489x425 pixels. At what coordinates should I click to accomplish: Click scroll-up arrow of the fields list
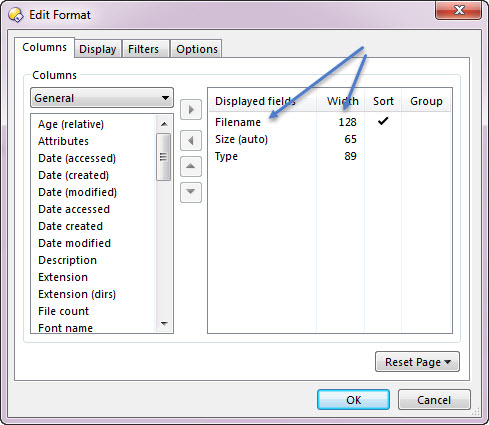(164, 124)
